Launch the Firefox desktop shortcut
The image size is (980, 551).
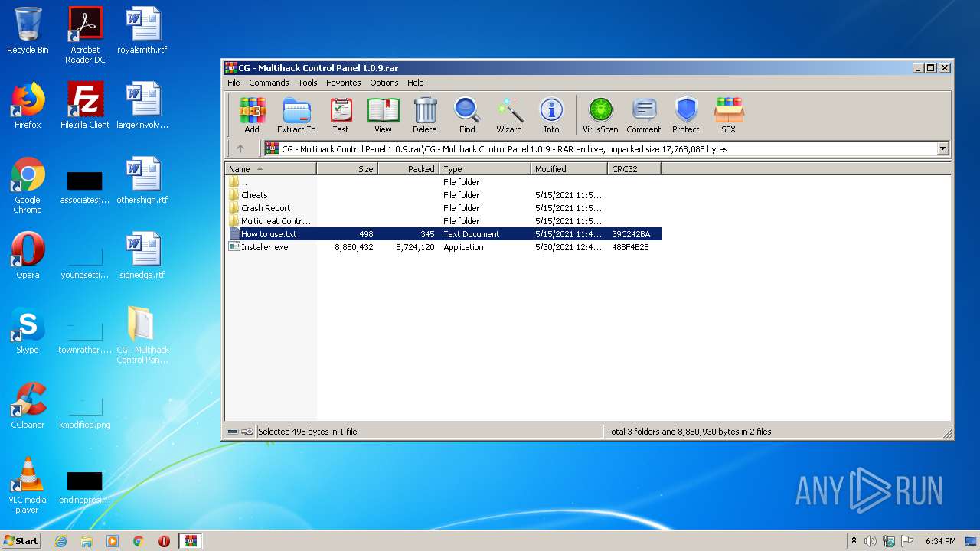(28, 106)
